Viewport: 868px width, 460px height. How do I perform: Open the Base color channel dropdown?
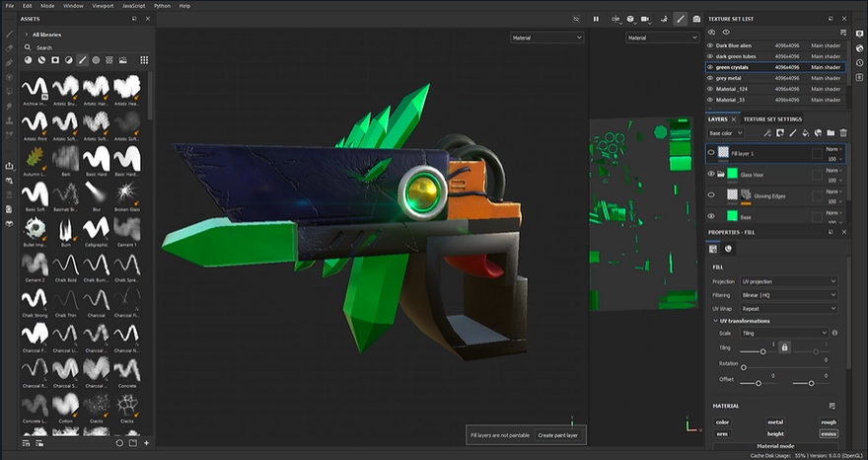click(727, 132)
